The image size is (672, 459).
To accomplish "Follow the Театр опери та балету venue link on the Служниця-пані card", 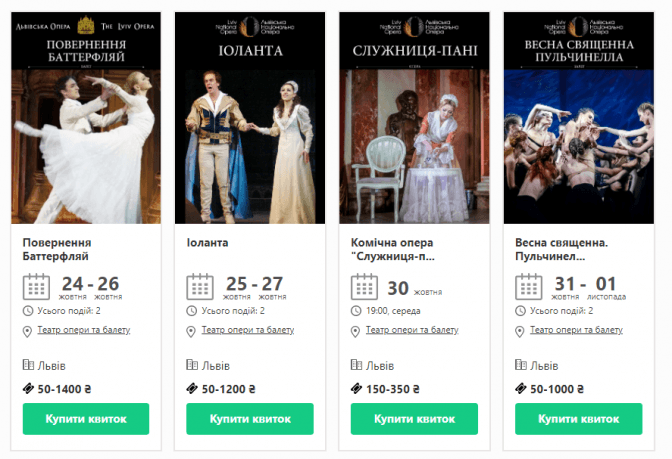I will (x=412, y=330).
